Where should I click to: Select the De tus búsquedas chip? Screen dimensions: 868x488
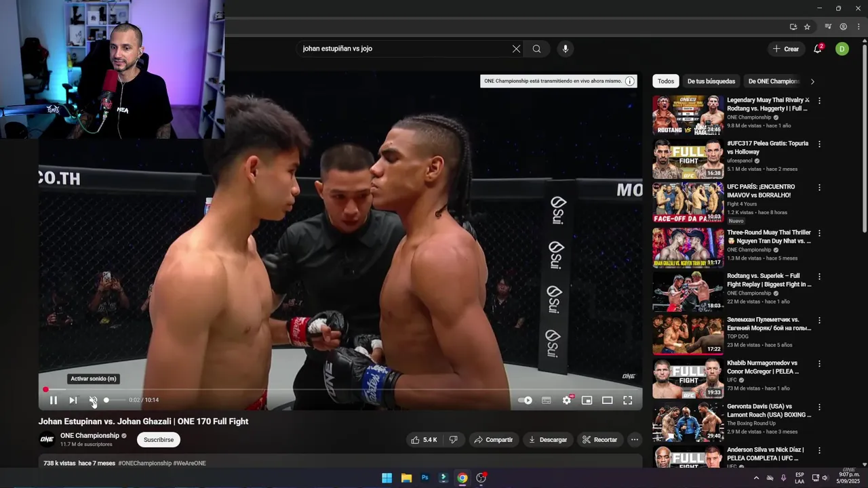point(711,81)
